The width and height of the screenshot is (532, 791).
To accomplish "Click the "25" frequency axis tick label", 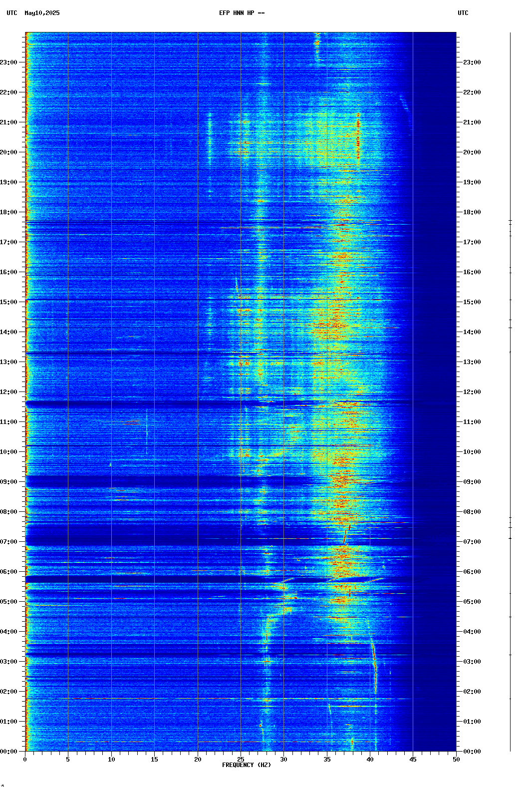I will 241,760.
